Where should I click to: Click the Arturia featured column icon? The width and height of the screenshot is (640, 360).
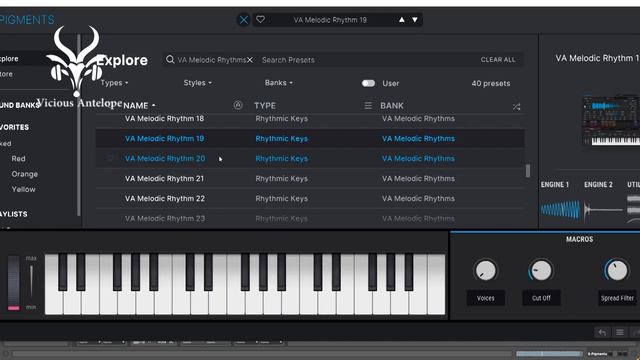point(238,105)
